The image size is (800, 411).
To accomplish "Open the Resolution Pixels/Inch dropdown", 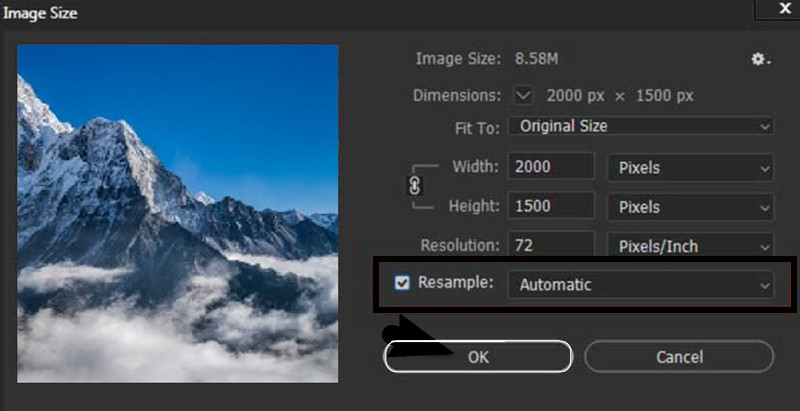I will [x=690, y=246].
